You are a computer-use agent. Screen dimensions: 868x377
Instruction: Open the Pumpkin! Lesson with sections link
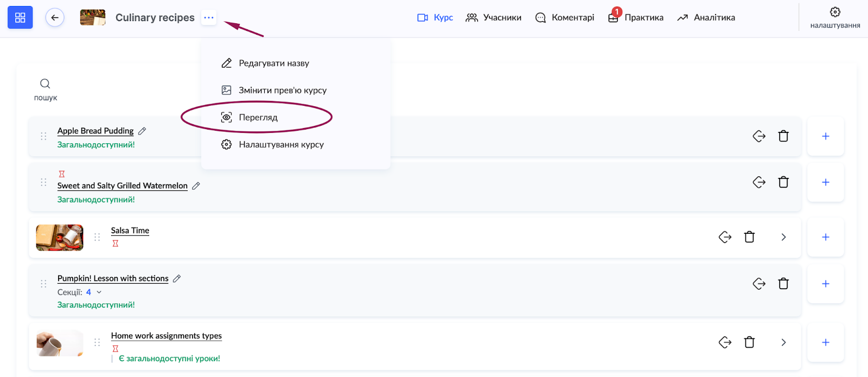pos(113,278)
